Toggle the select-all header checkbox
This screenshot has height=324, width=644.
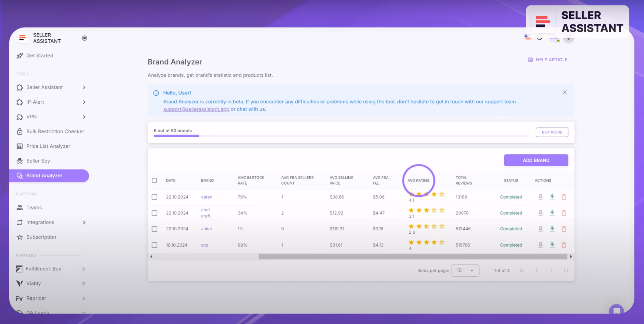[x=154, y=180]
